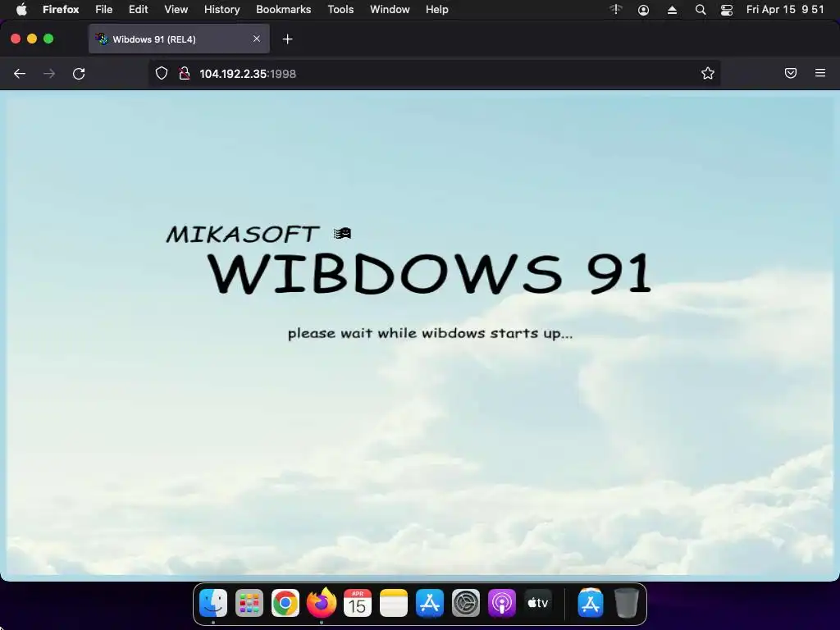Open the Firefox application menu

tap(820, 73)
